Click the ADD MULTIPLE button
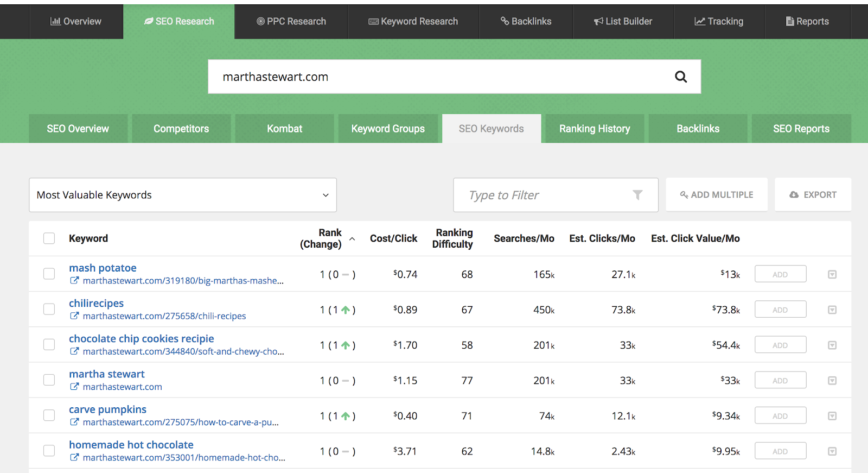868x473 pixels. tap(716, 194)
